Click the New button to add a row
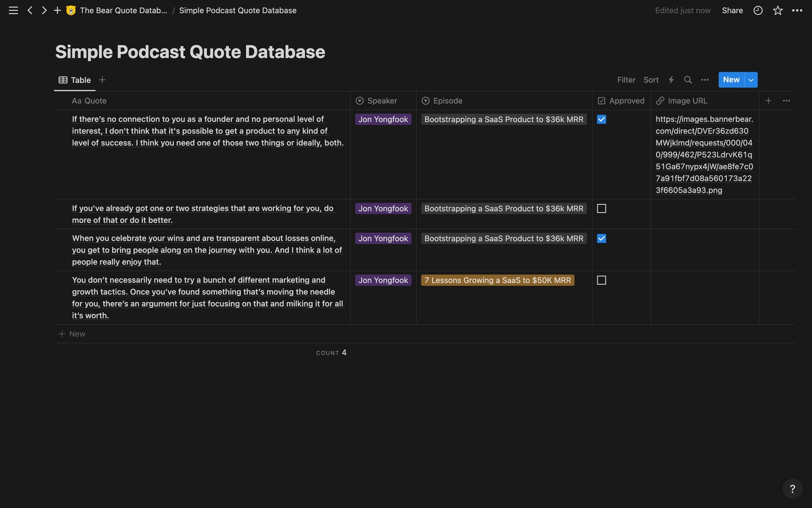 point(731,80)
